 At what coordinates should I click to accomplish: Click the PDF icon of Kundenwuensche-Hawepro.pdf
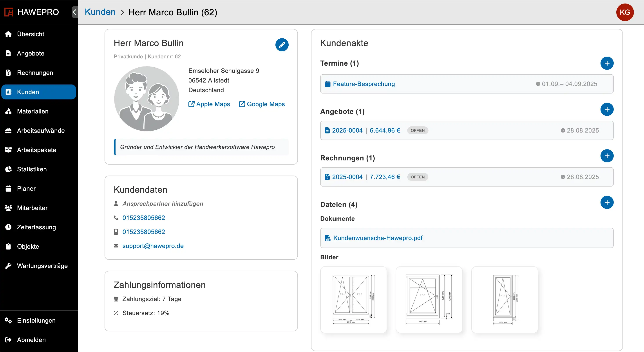pyautogui.click(x=328, y=238)
